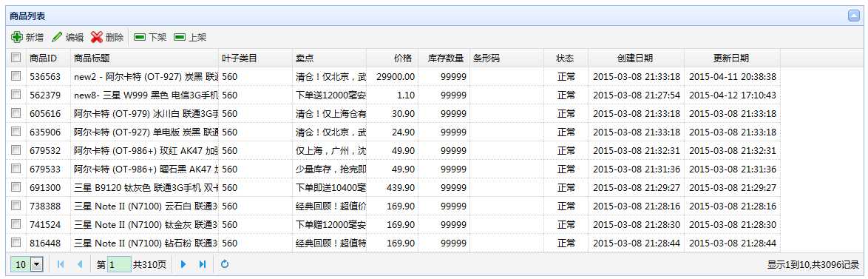Click the page number input field

119,265
